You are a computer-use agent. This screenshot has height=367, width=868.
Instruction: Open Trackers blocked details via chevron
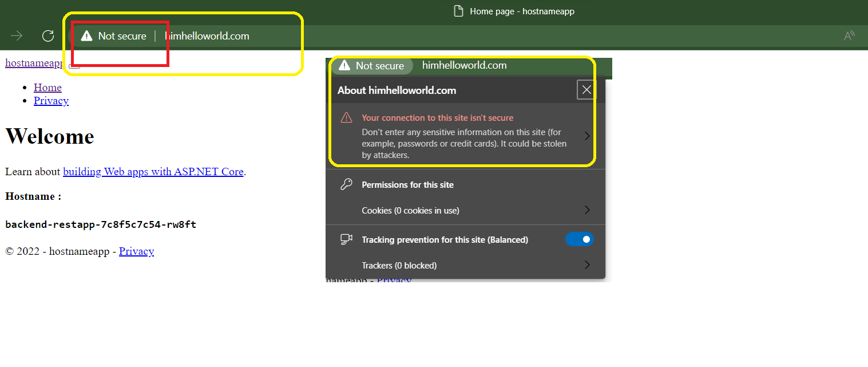(586, 265)
